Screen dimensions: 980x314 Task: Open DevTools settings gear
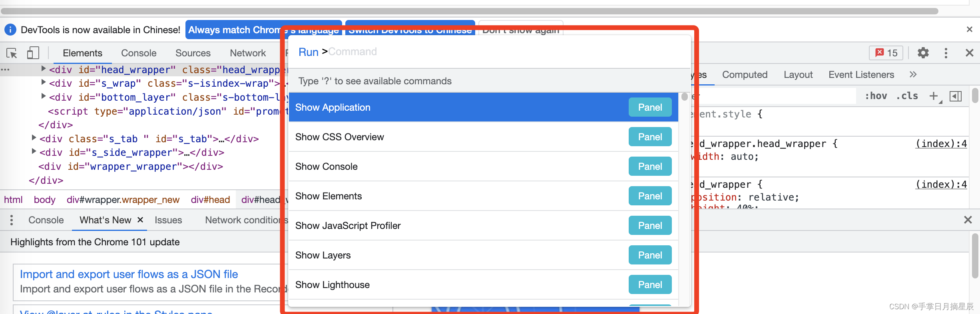pos(923,53)
